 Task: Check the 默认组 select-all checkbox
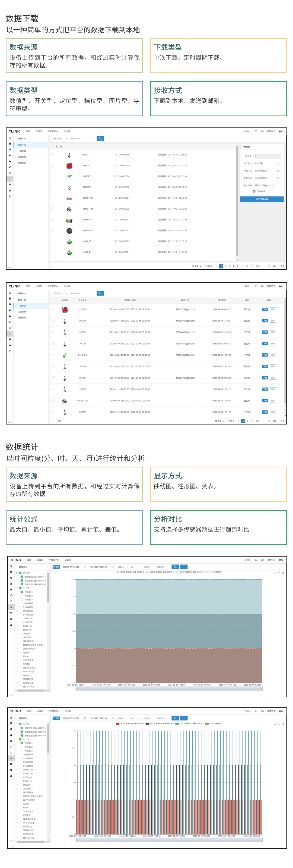click(x=53, y=146)
